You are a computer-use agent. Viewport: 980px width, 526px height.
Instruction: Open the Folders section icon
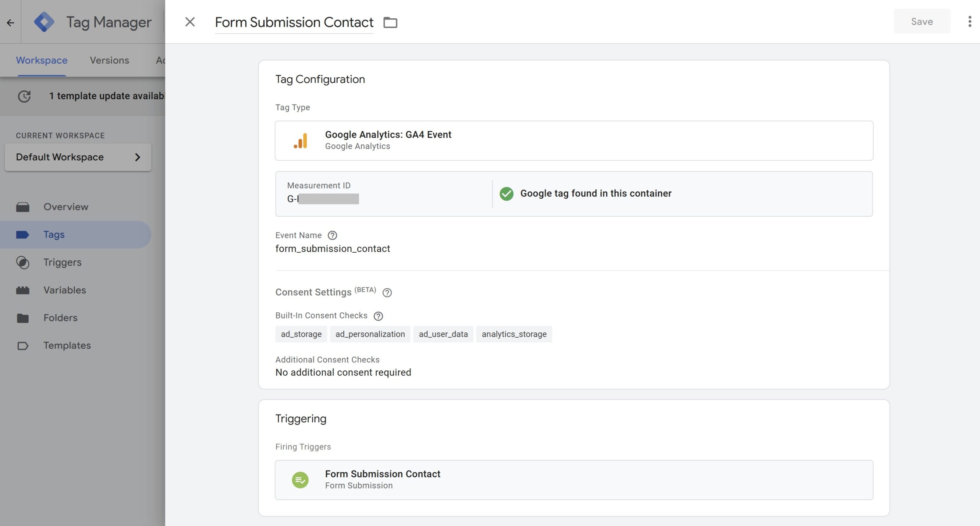click(22, 317)
